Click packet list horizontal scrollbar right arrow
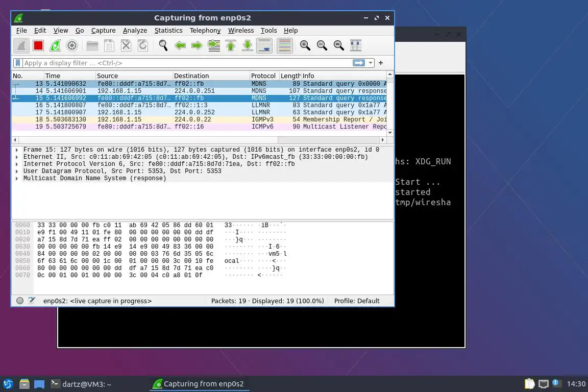Viewport: 588px width, 392px height. tap(382, 140)
